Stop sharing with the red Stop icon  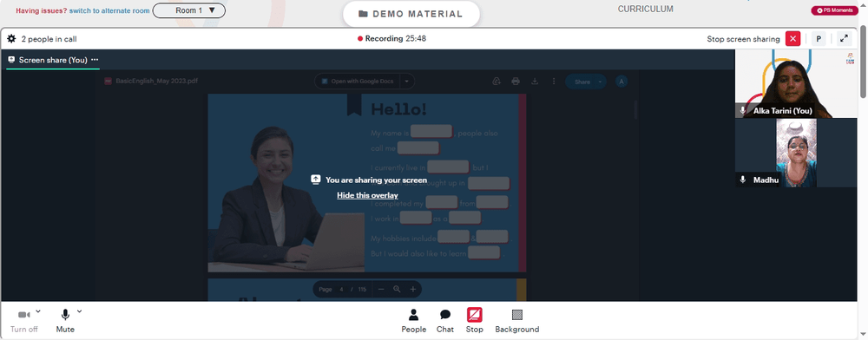pyautogui.click(x=475, y=321)
